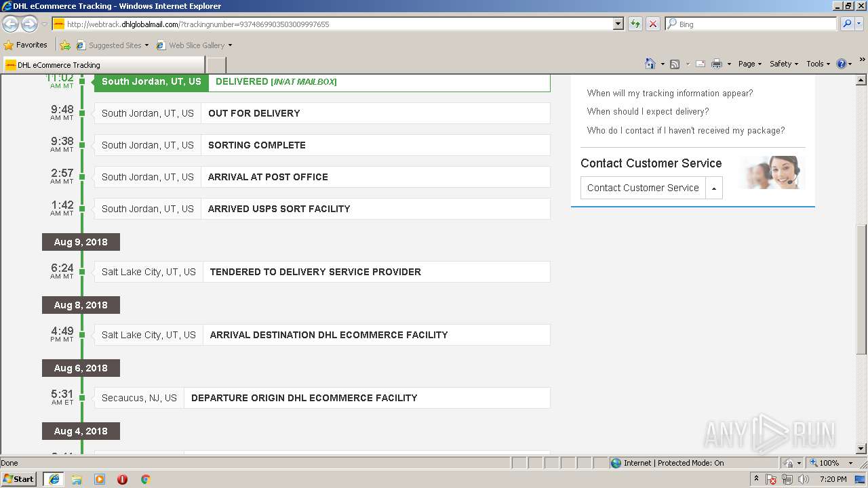
Task: Click the Aug 4, 2018 date label
Action: tap(81, 431)
